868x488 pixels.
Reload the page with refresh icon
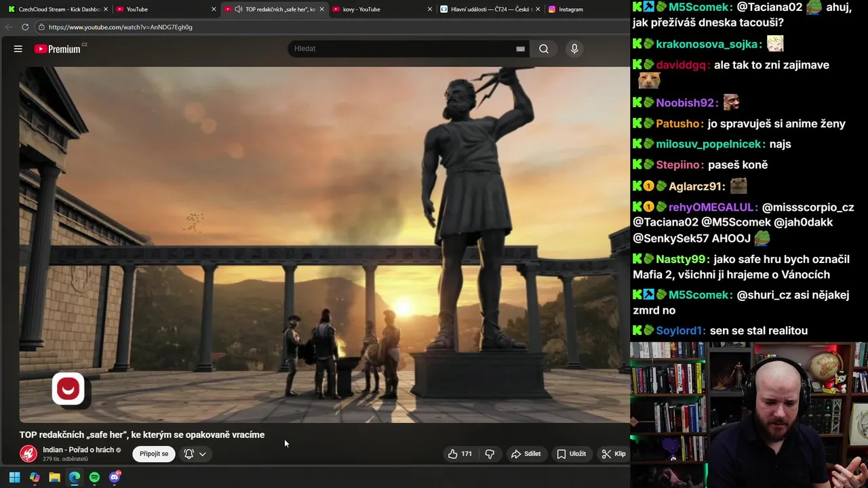tap(25, 27)
